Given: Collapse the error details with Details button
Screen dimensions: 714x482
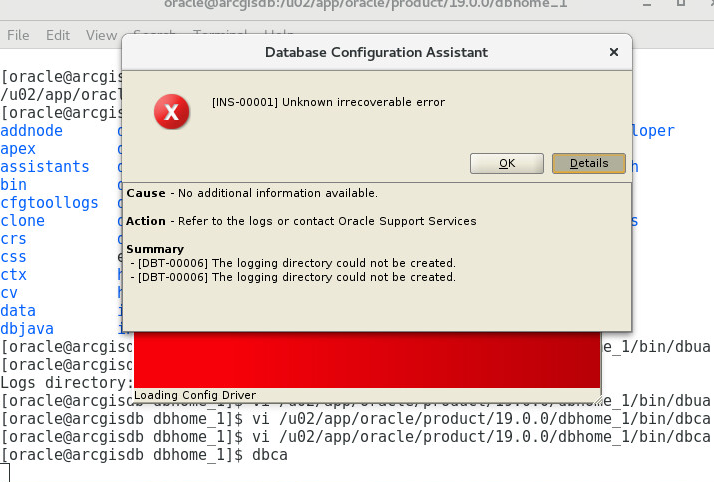Looking at the screenshot, I should click(588, 163).
